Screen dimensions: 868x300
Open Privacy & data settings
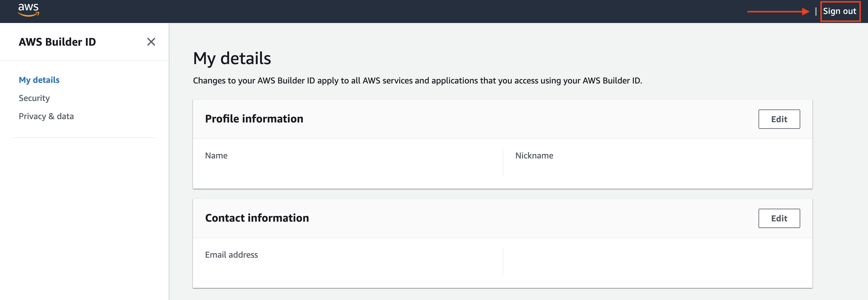pos(46,116)
